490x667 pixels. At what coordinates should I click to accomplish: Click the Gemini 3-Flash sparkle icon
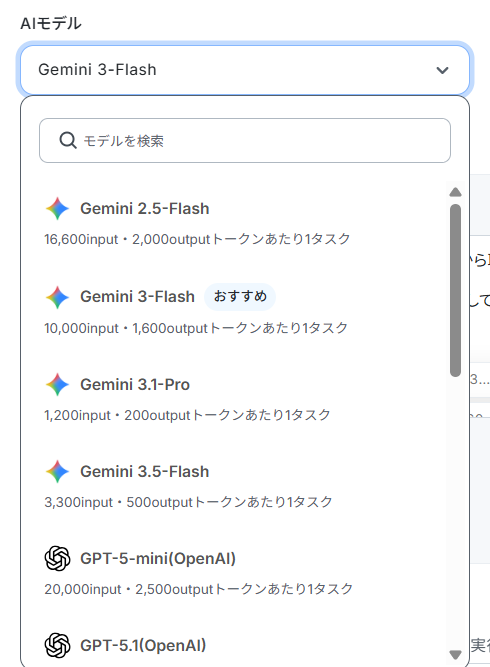pos(57,297)
